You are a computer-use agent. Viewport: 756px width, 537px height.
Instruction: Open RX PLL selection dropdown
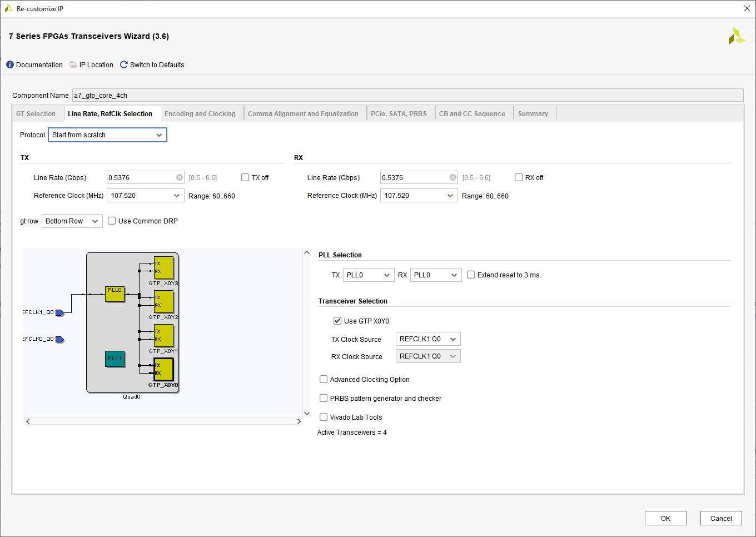436,275
